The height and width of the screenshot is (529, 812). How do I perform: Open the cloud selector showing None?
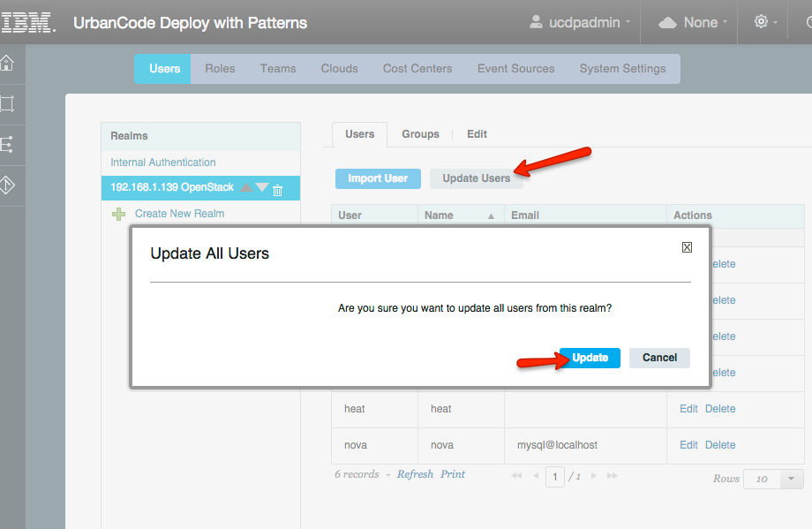click(x=693, y=22)
